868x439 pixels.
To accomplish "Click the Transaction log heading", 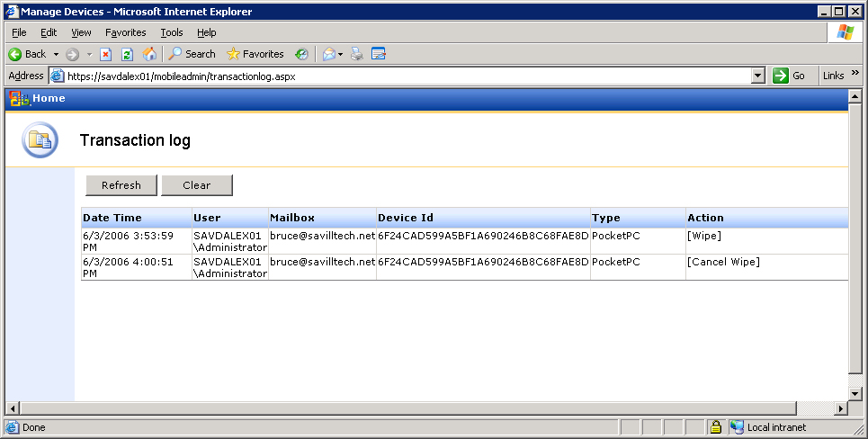I will (135, 140).
